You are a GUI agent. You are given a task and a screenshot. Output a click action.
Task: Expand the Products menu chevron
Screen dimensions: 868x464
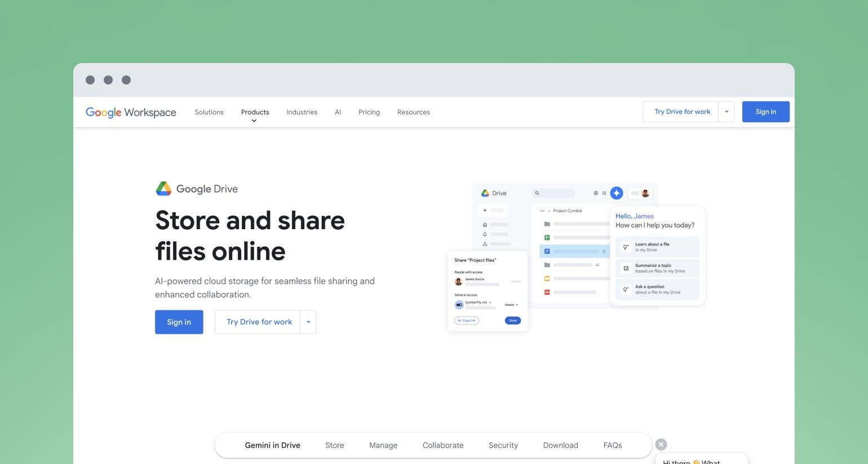(x=254, y=121)
